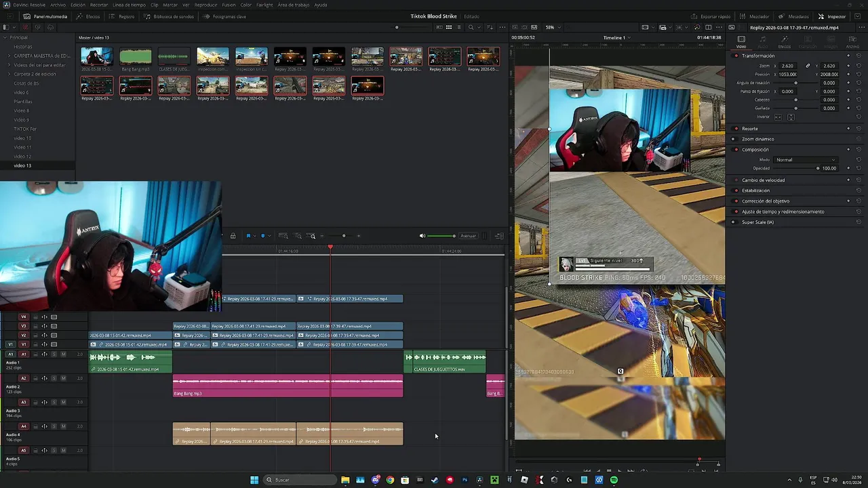Switch to Inspector Archivo tab

(x=852, y=42)
